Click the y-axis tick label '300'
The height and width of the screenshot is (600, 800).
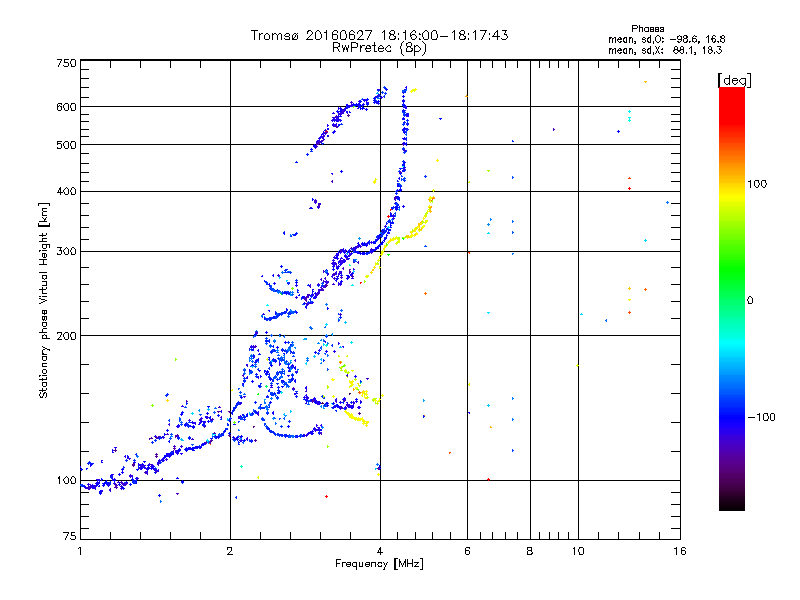pos(66,251)
